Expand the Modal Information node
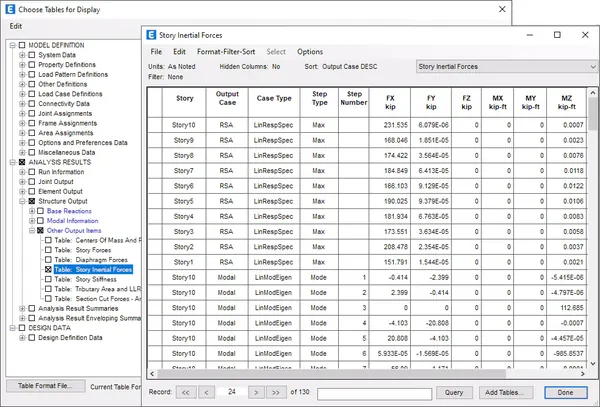600x407 pixels. [32, 221]
